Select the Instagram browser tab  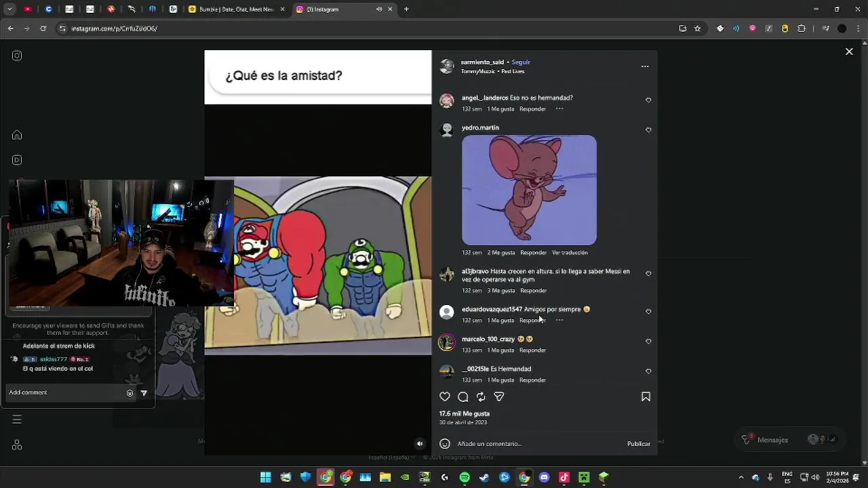click(x=344, y=9)
